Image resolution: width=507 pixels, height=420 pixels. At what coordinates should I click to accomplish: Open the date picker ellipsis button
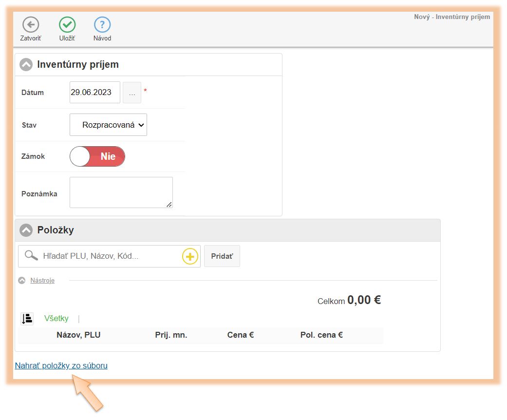[132, 93]
